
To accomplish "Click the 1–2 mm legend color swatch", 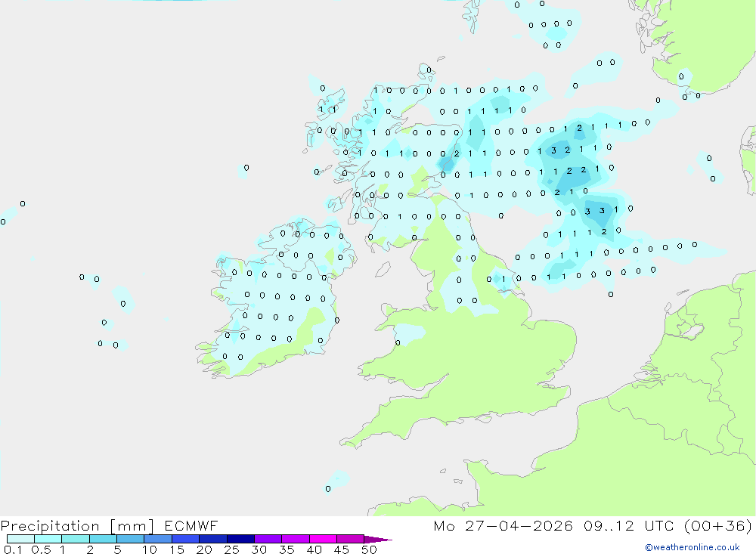I will point(75,539).
